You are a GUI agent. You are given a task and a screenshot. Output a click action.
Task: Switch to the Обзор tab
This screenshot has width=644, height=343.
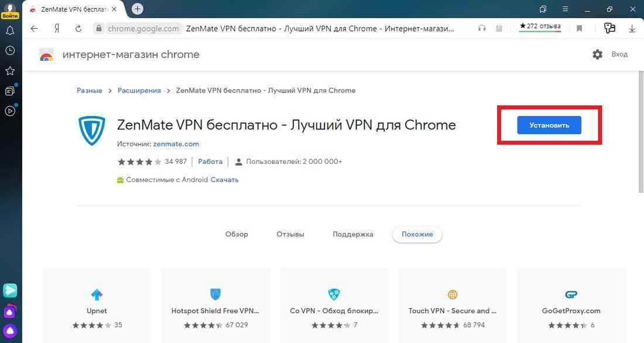237,234
